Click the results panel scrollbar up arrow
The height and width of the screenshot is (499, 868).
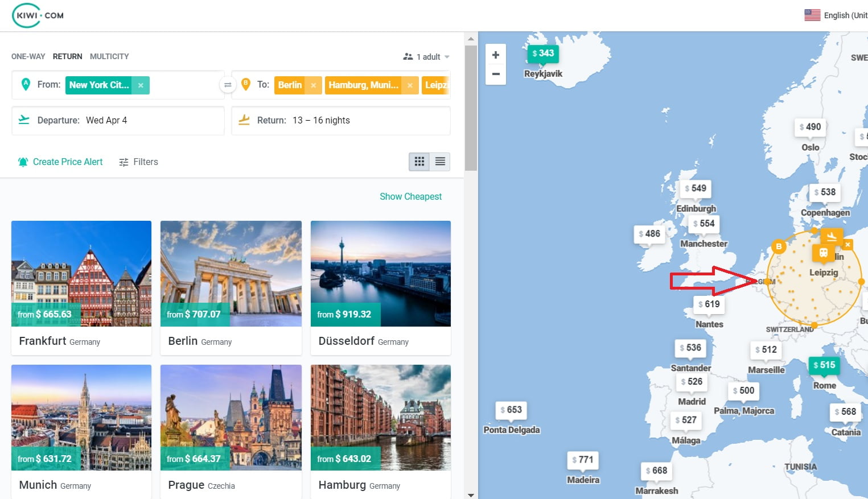[471, 39]
